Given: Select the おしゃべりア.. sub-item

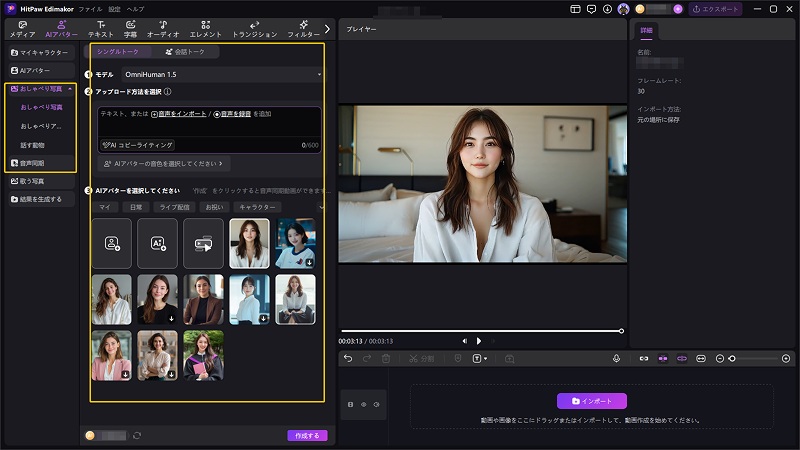Looking at the screenshot, I should point(41,126).
